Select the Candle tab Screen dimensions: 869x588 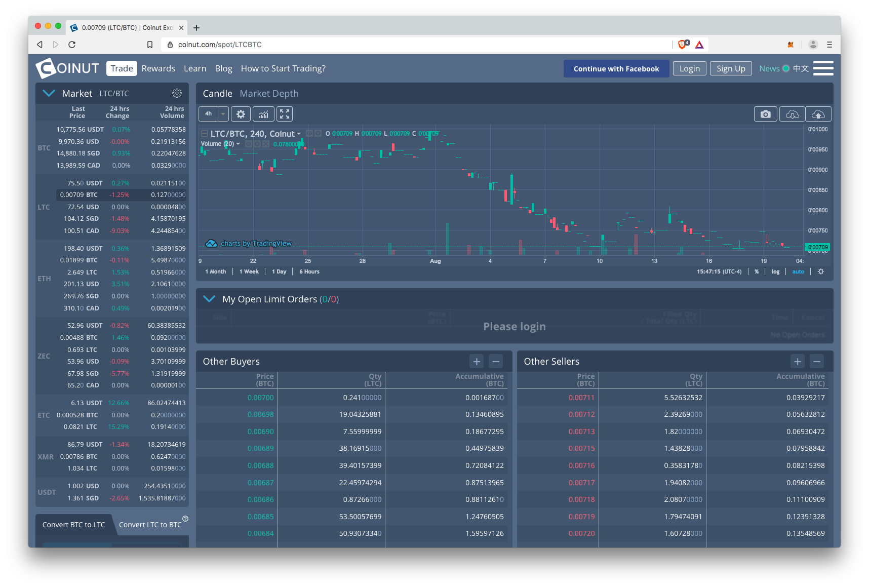pos(217,94)
